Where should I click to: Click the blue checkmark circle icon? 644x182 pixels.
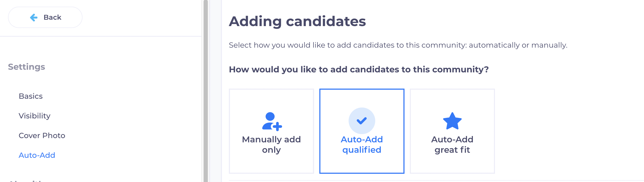pos(362,121)
